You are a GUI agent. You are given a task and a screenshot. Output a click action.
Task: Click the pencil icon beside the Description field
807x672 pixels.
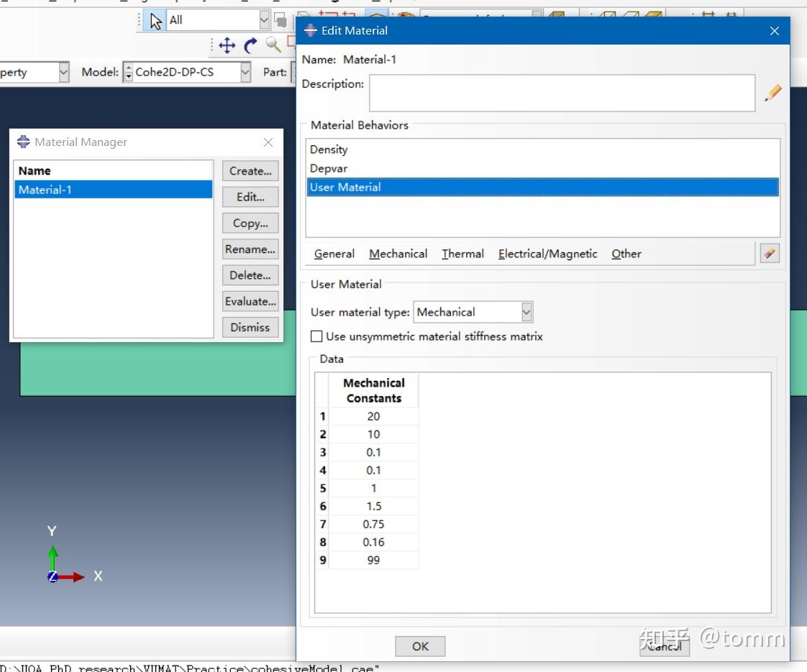pos(772,92)
